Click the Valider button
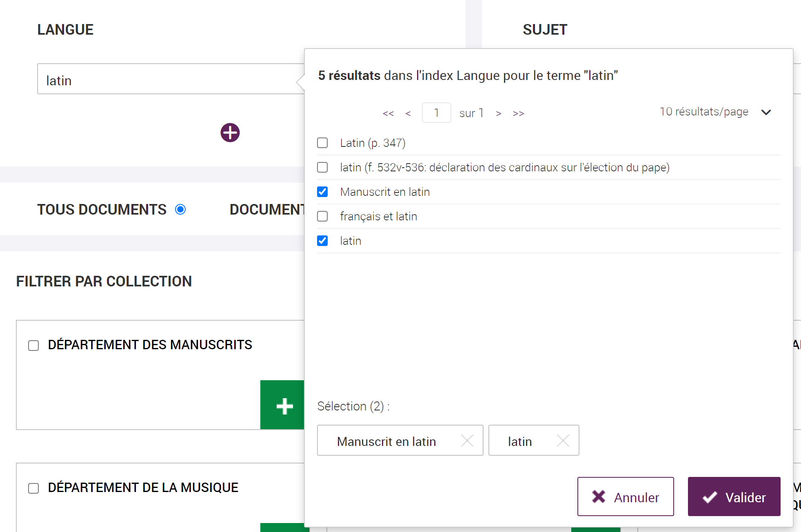The width and height of the screenshot is (801, 532). 734,497
